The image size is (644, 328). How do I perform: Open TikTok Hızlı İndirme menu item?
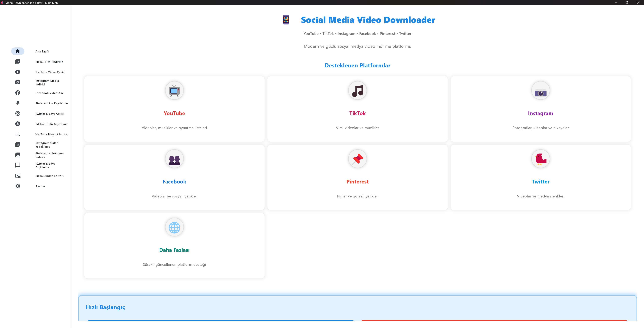tap(49, 62)
